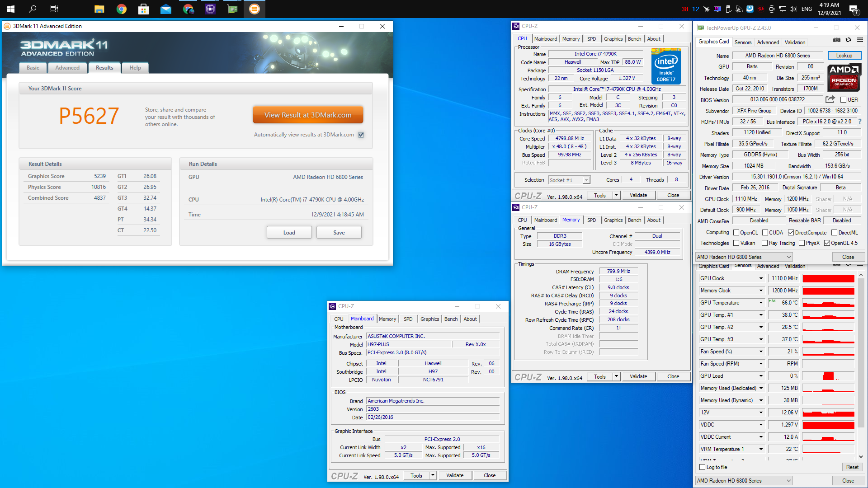868x488 pixels.
Task: Switch to the Basic tab in 3DMark 11
Action: coord(33,68)
